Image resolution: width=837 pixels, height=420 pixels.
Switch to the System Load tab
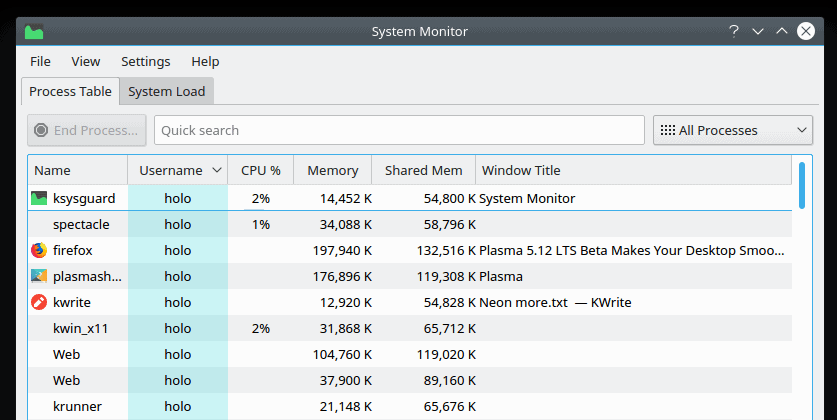(x=167, y=91)
